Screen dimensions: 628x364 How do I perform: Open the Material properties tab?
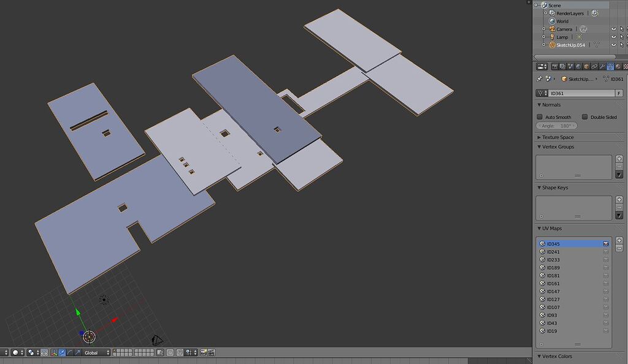point(618,66)
